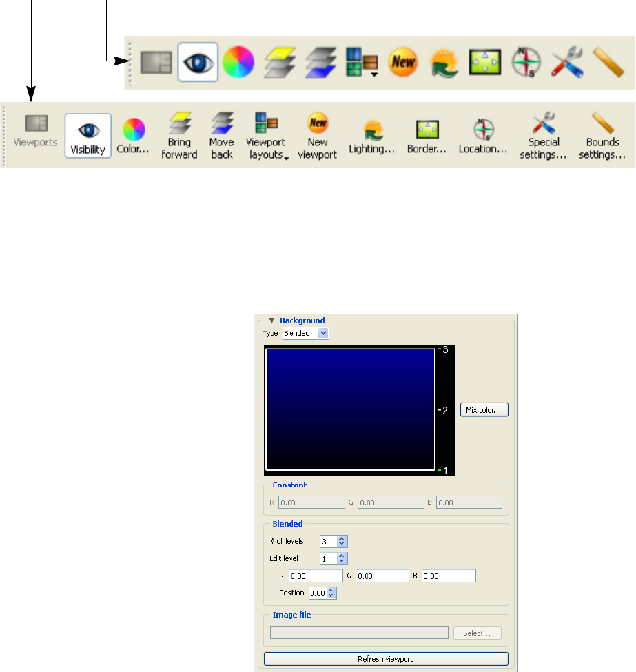
Task: Click the ruler Bounds settings icon in the unlabeled toolbar
Action: point(608,63)
